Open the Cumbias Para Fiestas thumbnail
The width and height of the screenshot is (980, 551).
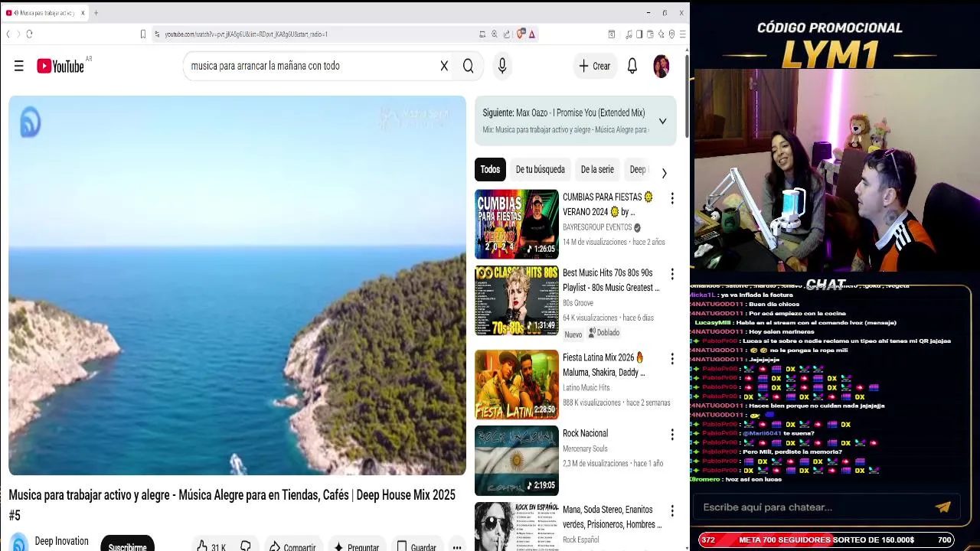coord(517,224)
